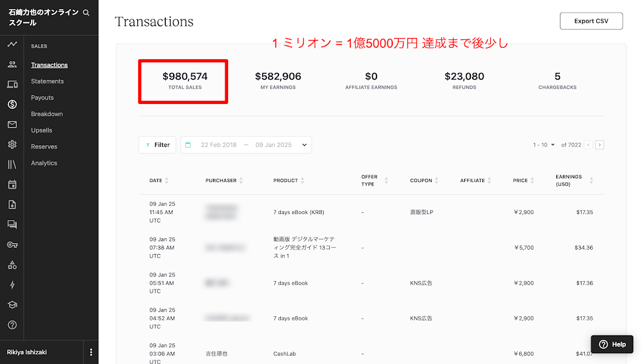The image size is (644, 364).
Task: Open the three-dot menu beside Rikiya Ishizaki
Action: point(91,352)
